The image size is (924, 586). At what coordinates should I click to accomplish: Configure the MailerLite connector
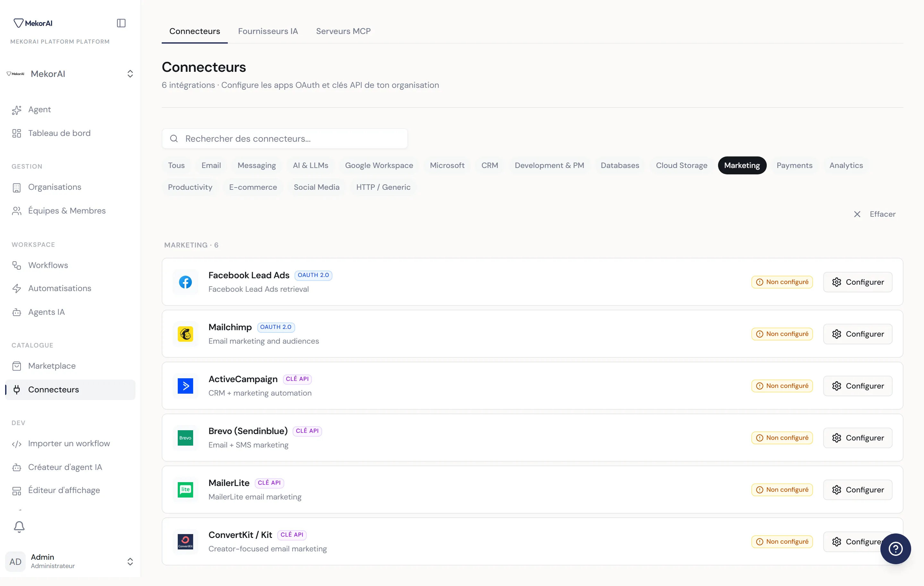click(x=858, y=490)
